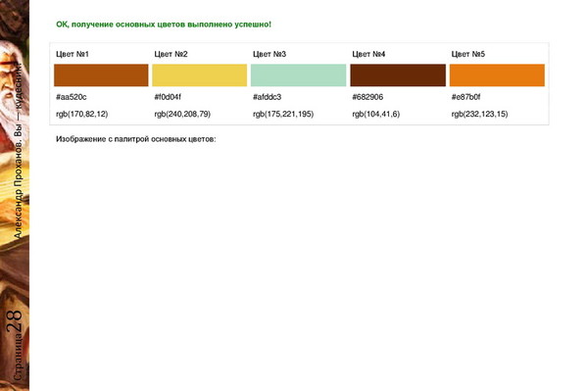The height and width of the screenshot is (391, 588).
Task: Click the hex code #682906
Action: 367,97
